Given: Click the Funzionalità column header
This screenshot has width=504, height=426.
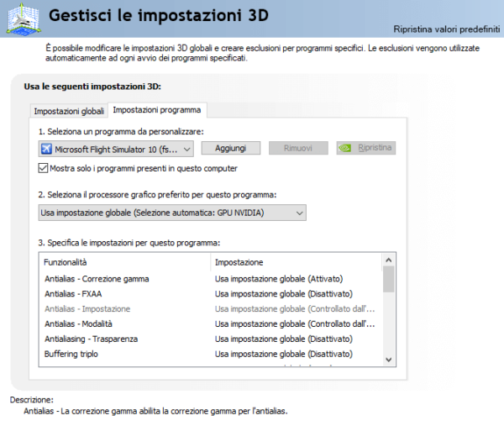Looking at the screenshot, I should [125, 262].
